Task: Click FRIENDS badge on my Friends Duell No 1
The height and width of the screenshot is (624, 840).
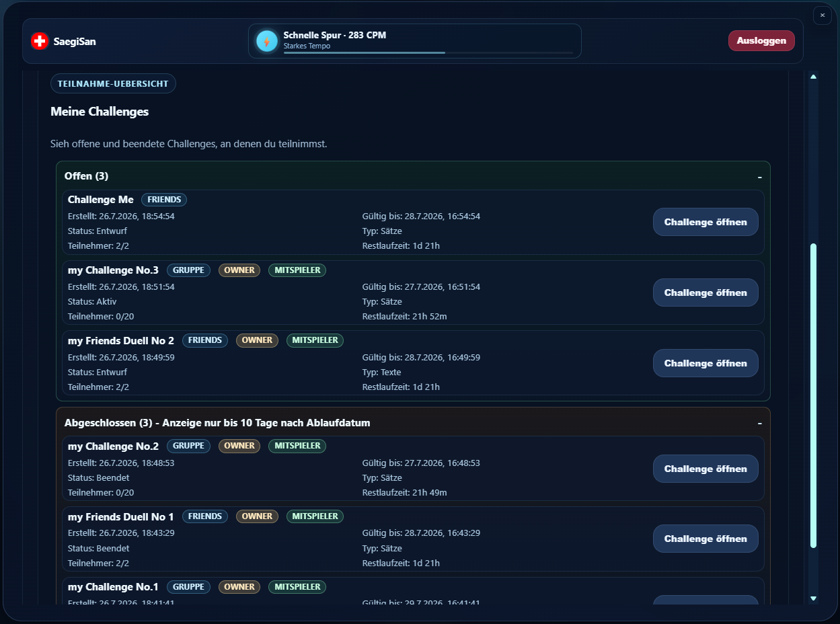Action: click(x=205, y=516)
